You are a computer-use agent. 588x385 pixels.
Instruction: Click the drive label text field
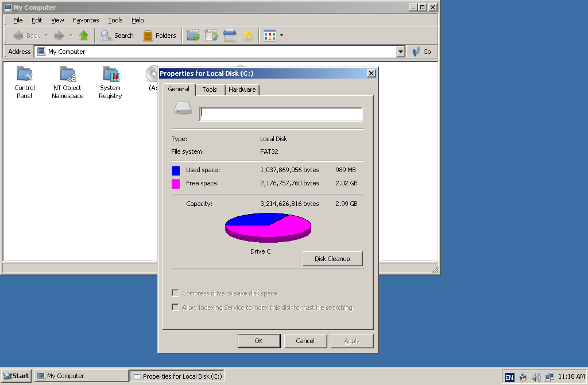[x=281, y=114]
